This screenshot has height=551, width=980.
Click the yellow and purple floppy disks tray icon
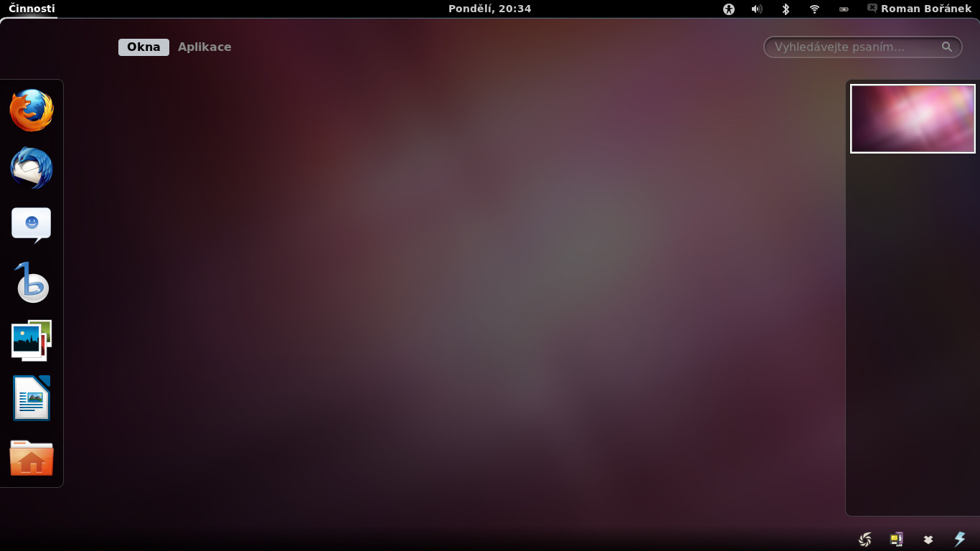pos(897,540)
